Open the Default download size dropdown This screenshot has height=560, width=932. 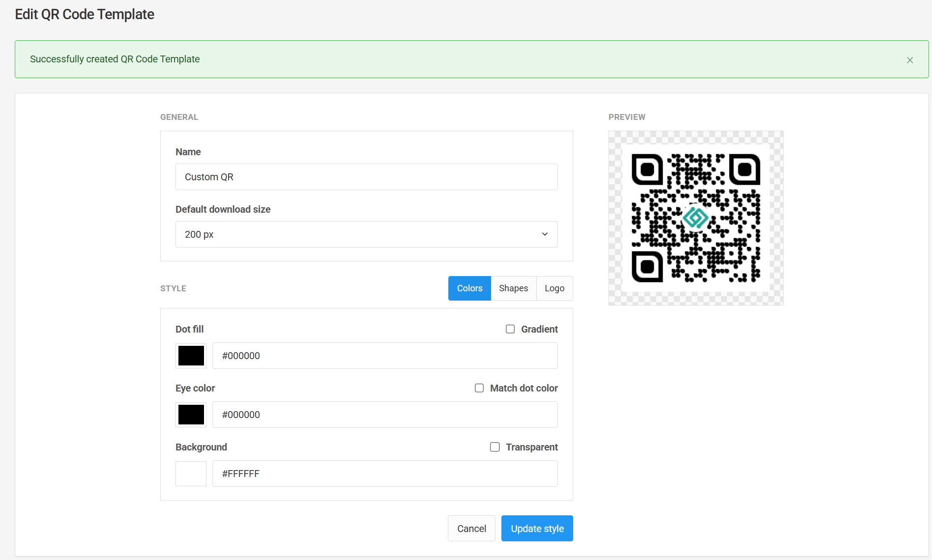pos(367,234)
